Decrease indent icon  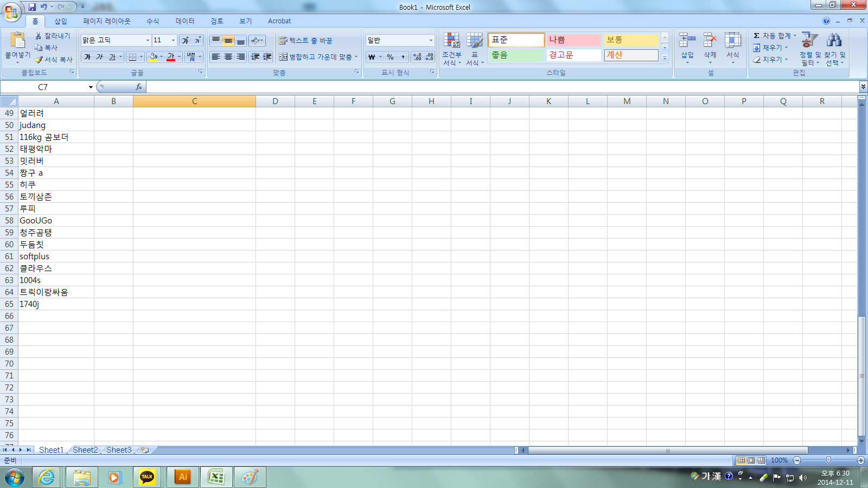pos(255,57)
